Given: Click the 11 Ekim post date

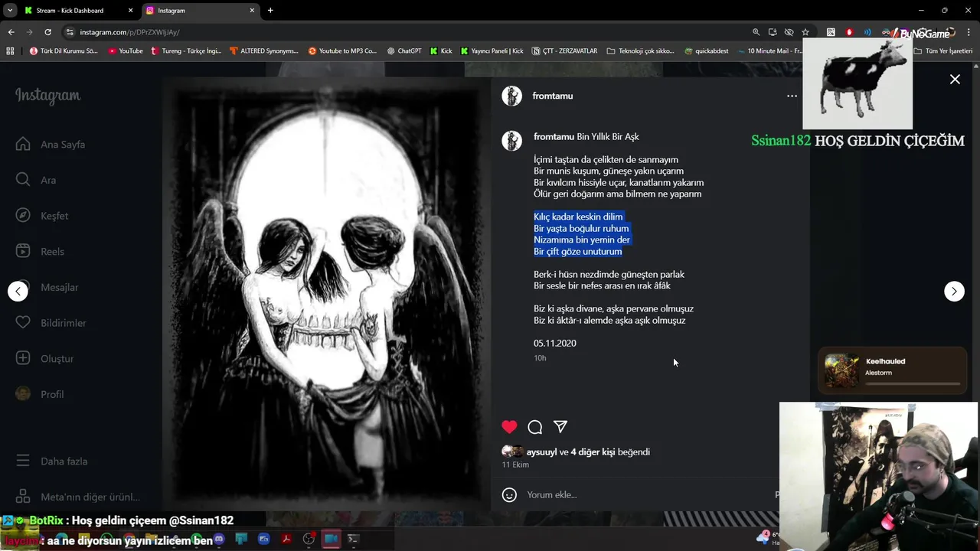Looking at the screenshot, I should [515, 465].
